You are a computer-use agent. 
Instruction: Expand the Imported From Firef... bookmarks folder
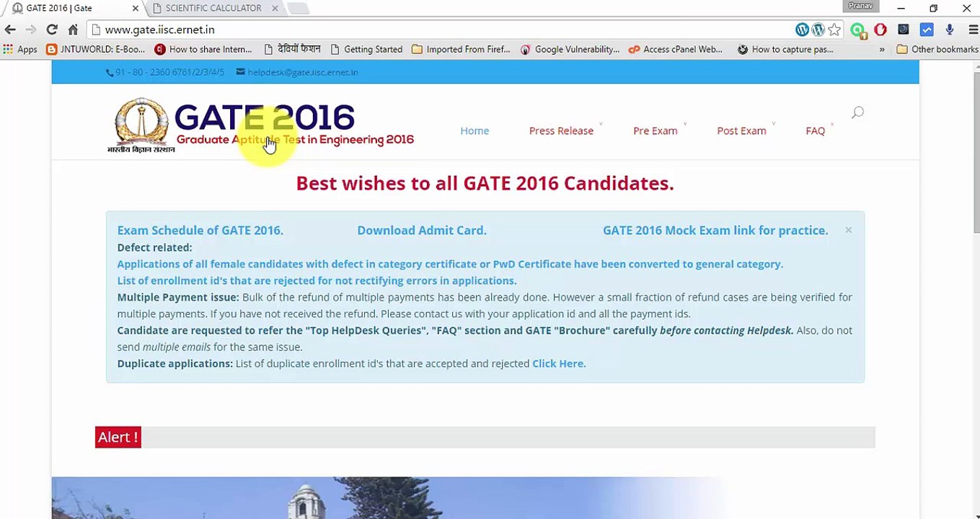[x=461, y=49]
